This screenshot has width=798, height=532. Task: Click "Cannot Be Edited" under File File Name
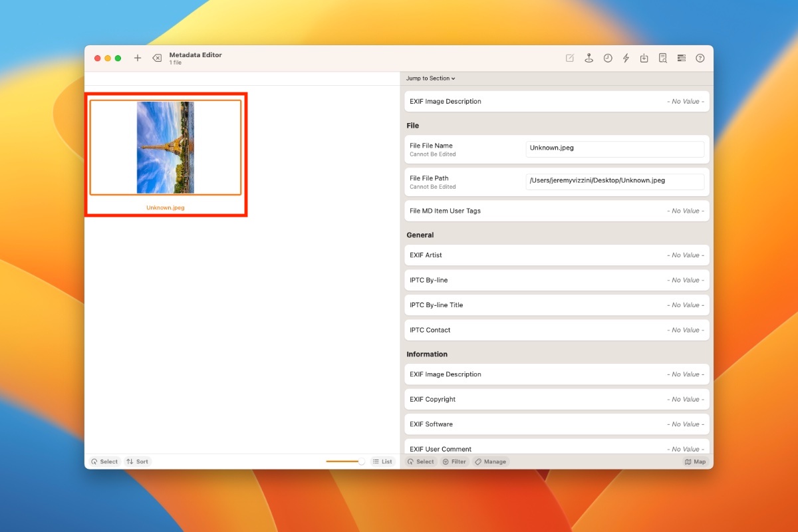pyautogui.click(x=433, y=154)
